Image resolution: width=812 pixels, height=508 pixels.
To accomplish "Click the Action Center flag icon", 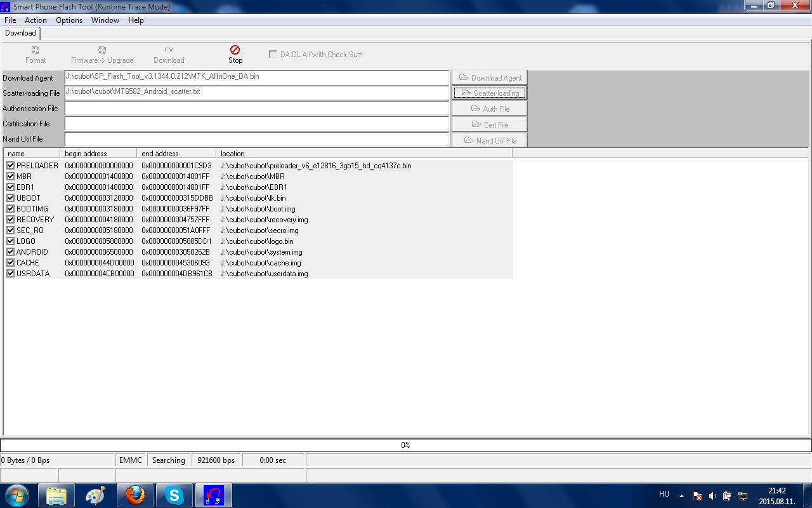I will (x=697, y=496).
